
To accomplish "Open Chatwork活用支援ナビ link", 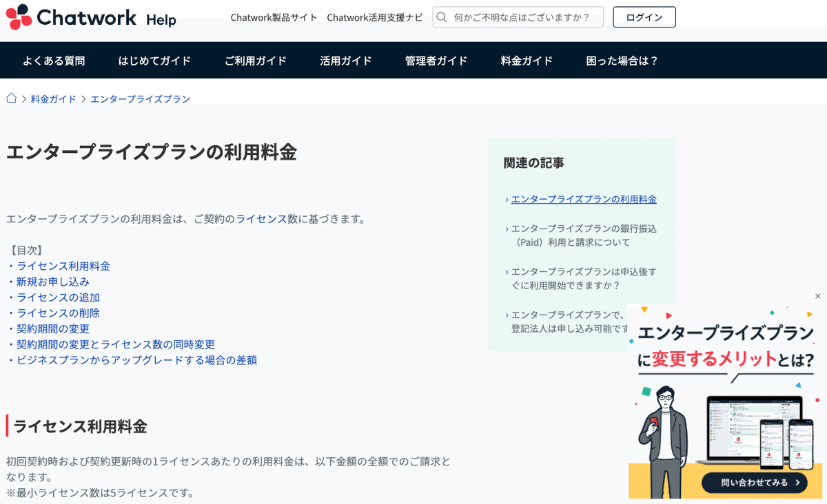I will point(375,17).
